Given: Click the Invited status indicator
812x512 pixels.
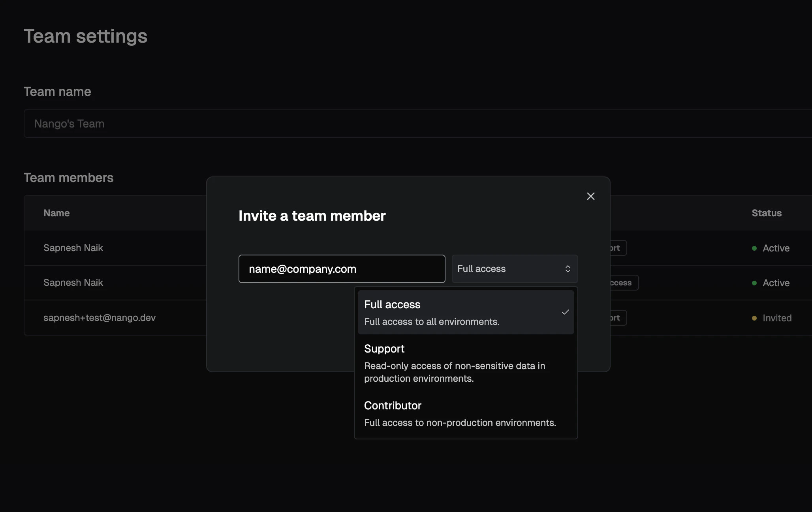Looking at the screenshot, I should click(x=776, y=318).
